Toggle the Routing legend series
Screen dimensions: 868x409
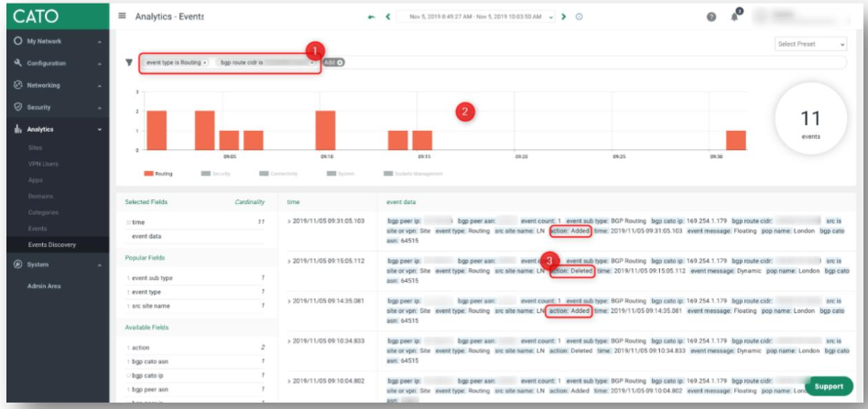coord(159,172)
